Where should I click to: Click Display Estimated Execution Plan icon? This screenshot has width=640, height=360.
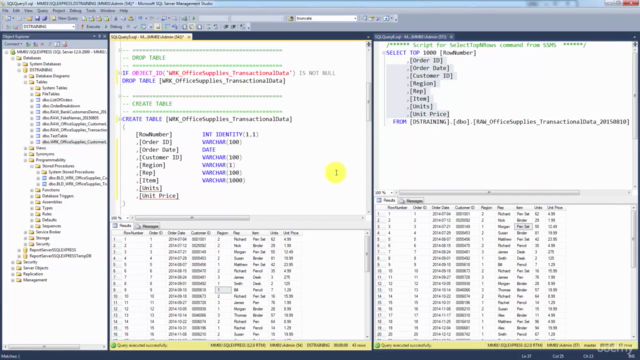click(x=143, y=27)
